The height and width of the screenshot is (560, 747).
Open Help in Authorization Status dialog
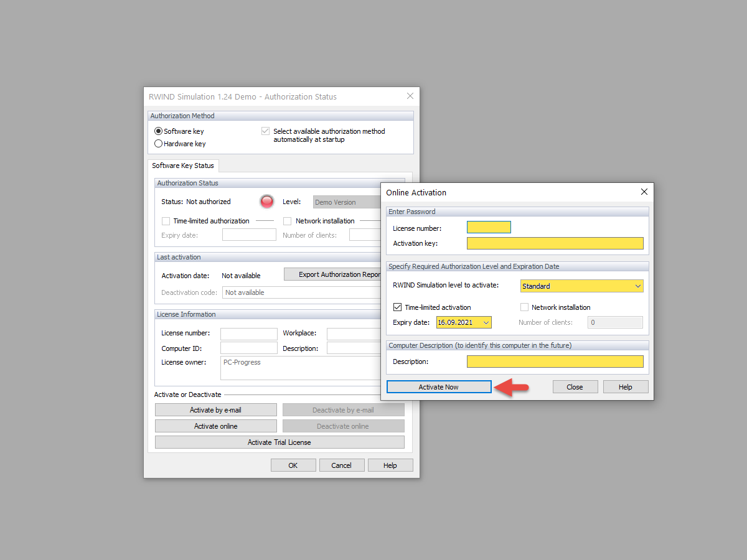[390, 465]
